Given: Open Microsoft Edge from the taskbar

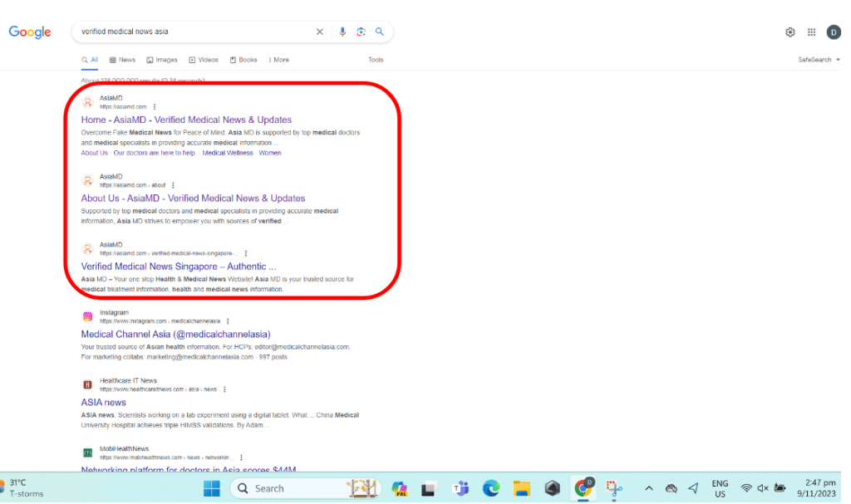Looking at the screenshot, I should pos(490,488).
